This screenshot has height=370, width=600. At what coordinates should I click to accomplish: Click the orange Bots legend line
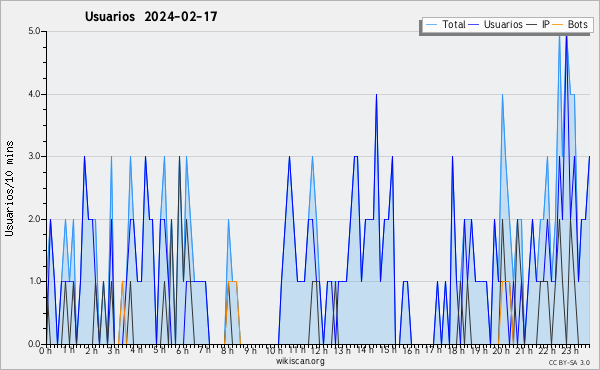tap(558, 24)
